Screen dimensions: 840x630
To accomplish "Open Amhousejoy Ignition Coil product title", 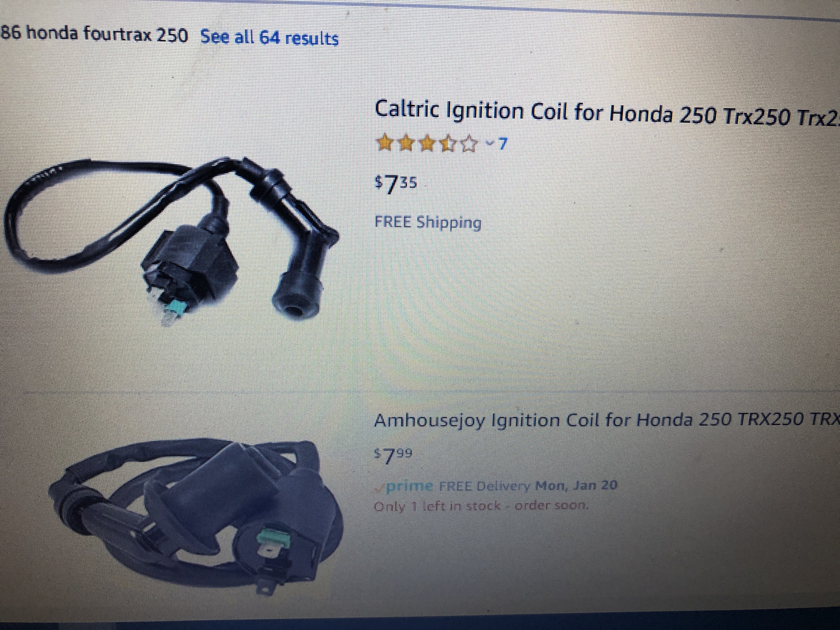I will pyautogui.click(x=606, y=420).
